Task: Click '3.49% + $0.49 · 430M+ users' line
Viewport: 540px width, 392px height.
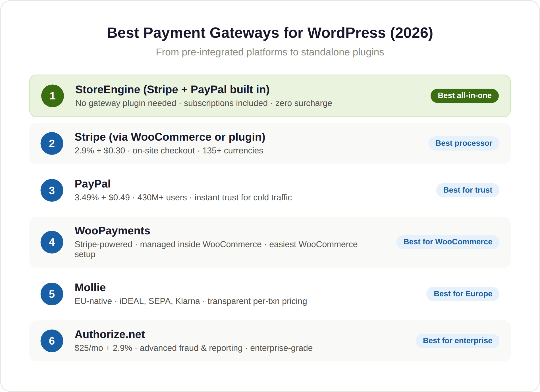Action: pos(183,197)
